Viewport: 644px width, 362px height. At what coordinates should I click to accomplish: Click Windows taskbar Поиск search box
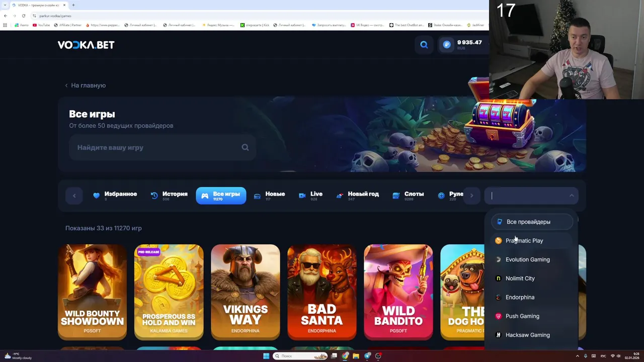point(300,356)
